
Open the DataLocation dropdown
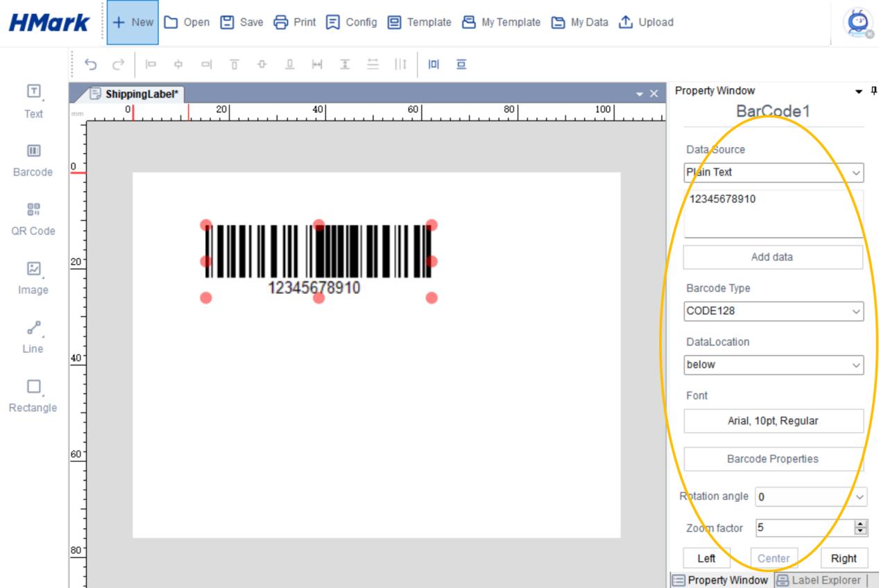click(774, 365)
